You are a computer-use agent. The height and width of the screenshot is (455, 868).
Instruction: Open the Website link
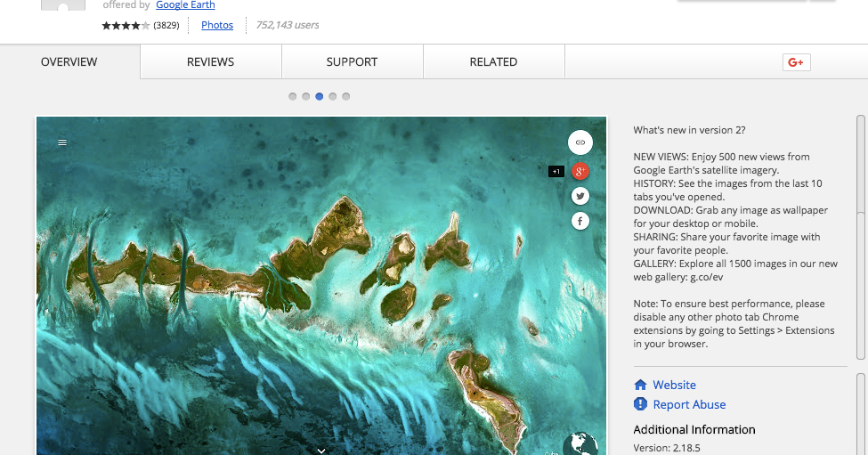674,385
